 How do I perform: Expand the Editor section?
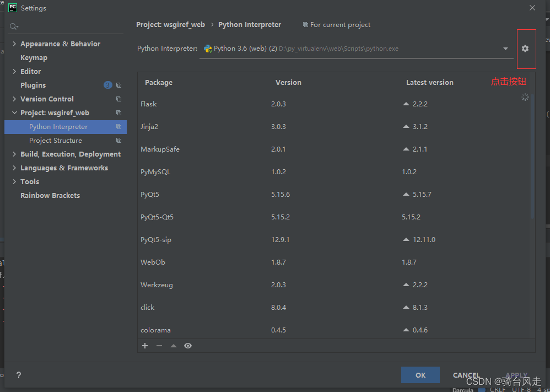click(x=14, y=71)
